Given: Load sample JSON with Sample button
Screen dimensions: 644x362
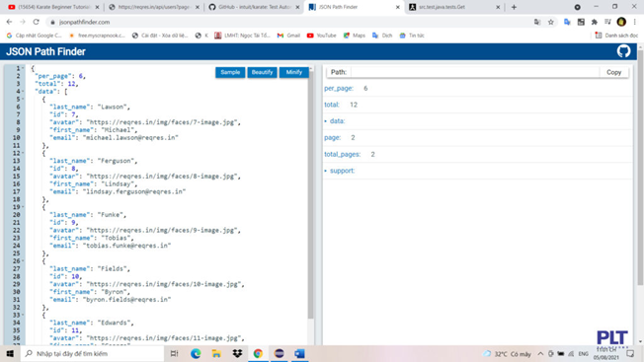Looking at the screenshot, I should [230, 72].
